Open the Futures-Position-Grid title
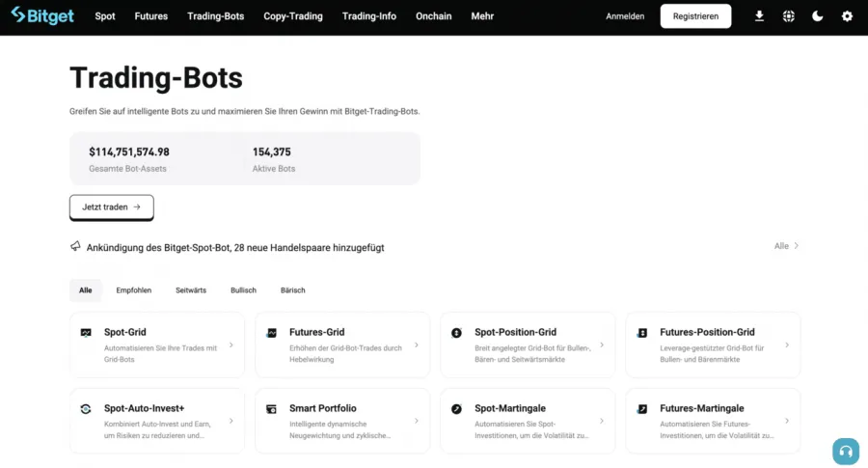 (707, 332)
